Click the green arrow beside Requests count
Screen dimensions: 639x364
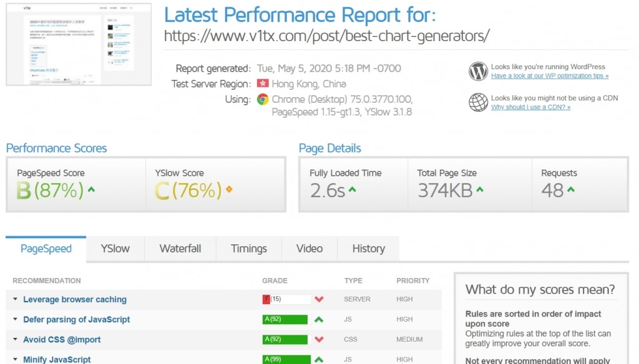571,189
